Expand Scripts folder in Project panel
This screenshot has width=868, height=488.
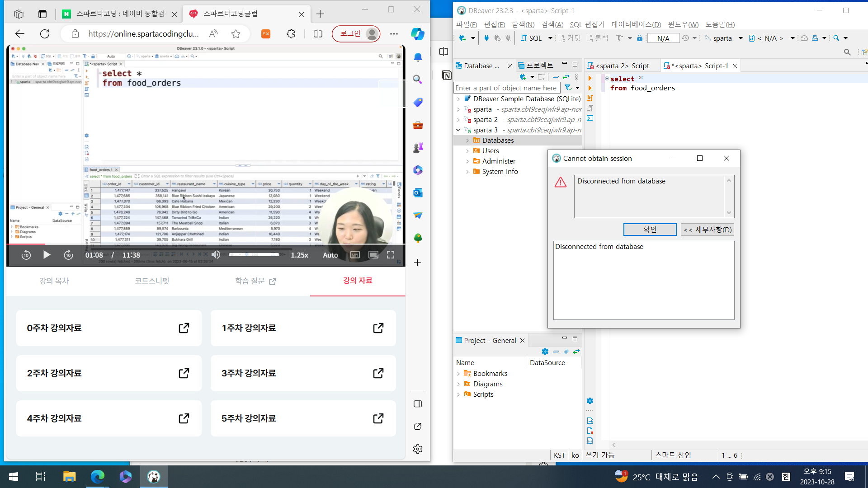point(458,394)
